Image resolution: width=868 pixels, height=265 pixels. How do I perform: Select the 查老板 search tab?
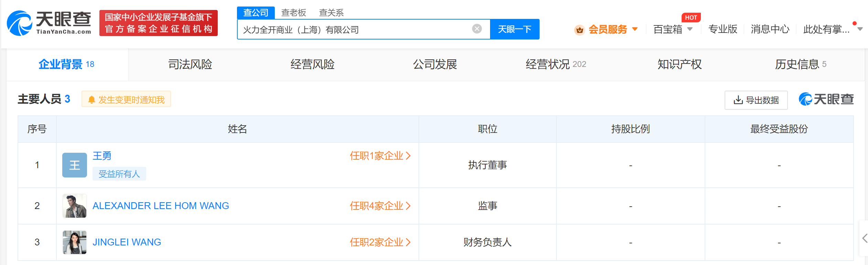(x=293, y=13)
